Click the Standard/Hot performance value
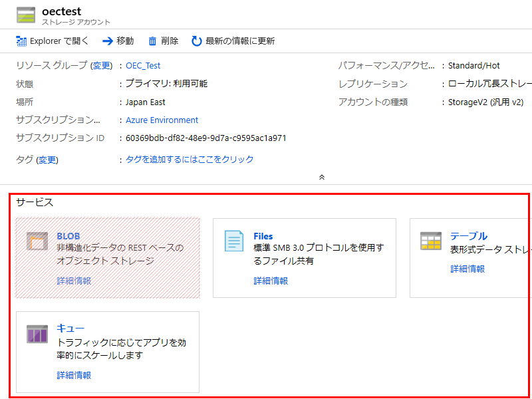This screenshot has width=532, height=399. 473,65
